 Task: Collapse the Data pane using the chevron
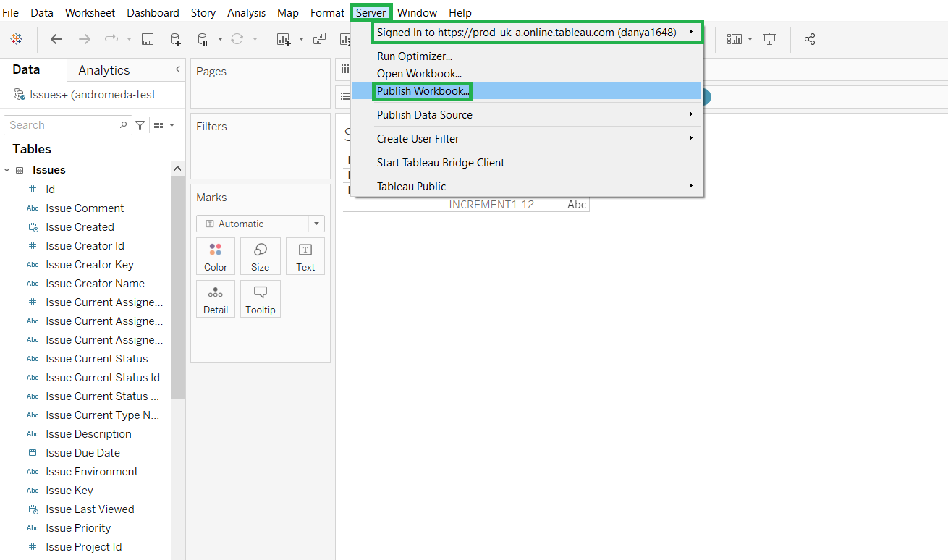click(x=178, y=69)
